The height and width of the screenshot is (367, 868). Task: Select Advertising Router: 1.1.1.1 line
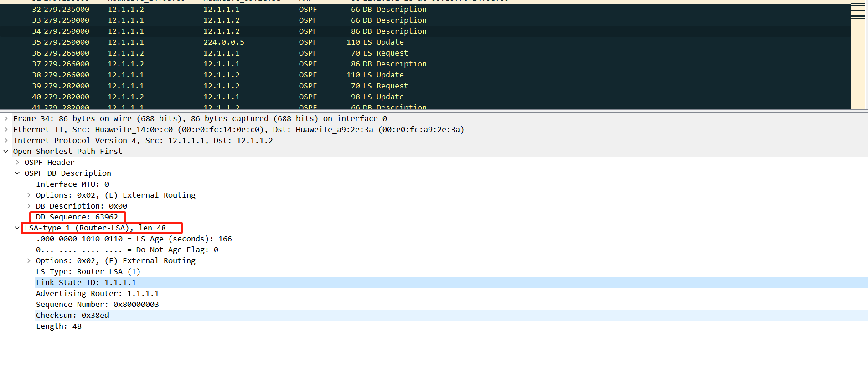point(98,293)
